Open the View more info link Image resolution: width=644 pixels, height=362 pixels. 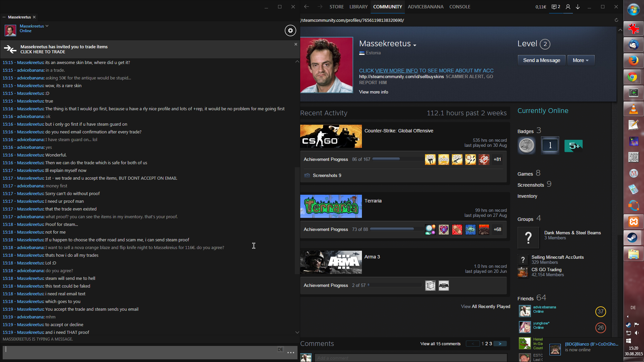[373, 92]
